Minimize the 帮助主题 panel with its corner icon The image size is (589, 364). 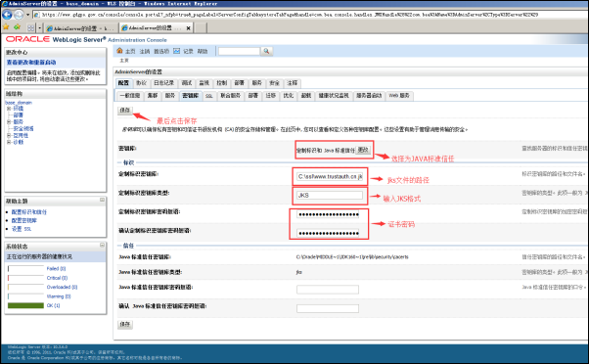(x=102, y=200)
